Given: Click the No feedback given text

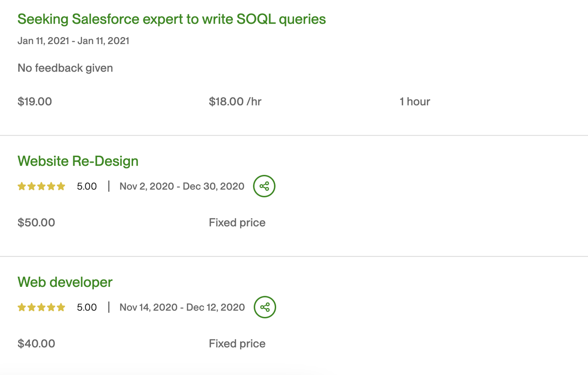Looking at the screenshot, I should [x=65, y=68].
